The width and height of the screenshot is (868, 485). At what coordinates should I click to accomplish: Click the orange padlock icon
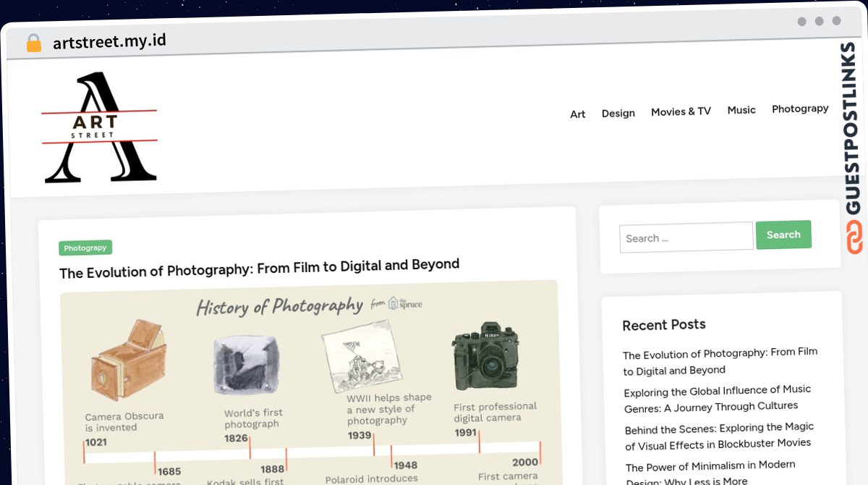pos(33,43)
